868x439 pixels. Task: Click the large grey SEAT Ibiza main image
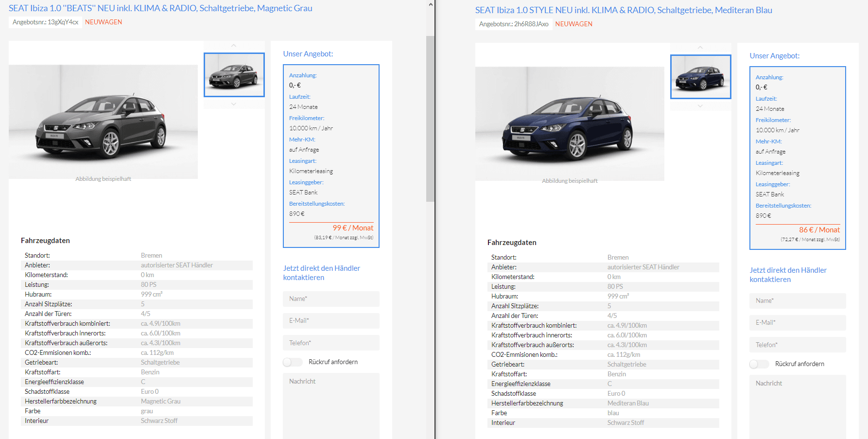click(103, 122)
